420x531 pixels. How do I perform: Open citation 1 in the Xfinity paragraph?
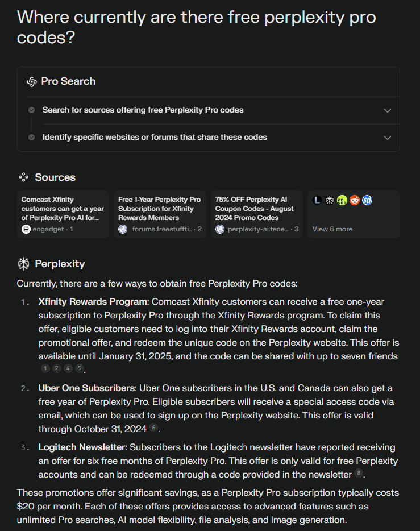(45, 368)
